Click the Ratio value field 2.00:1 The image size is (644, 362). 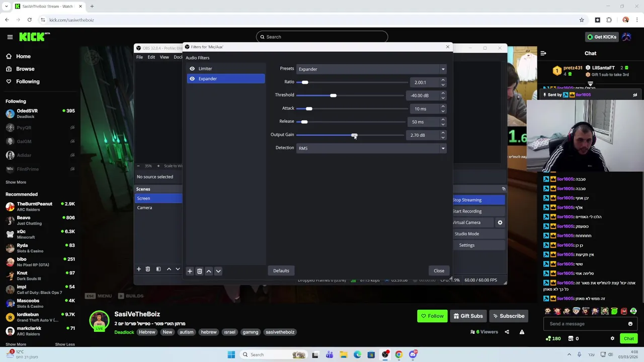pyautogui.click(x=424, y=82)
